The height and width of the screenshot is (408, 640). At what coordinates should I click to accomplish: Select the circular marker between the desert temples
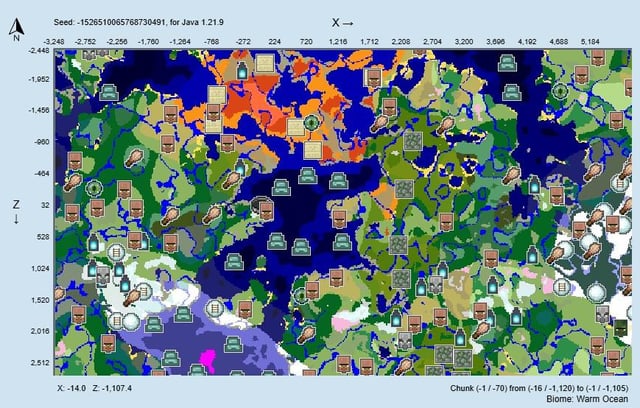pyautogui.click(x=312, y=124)
